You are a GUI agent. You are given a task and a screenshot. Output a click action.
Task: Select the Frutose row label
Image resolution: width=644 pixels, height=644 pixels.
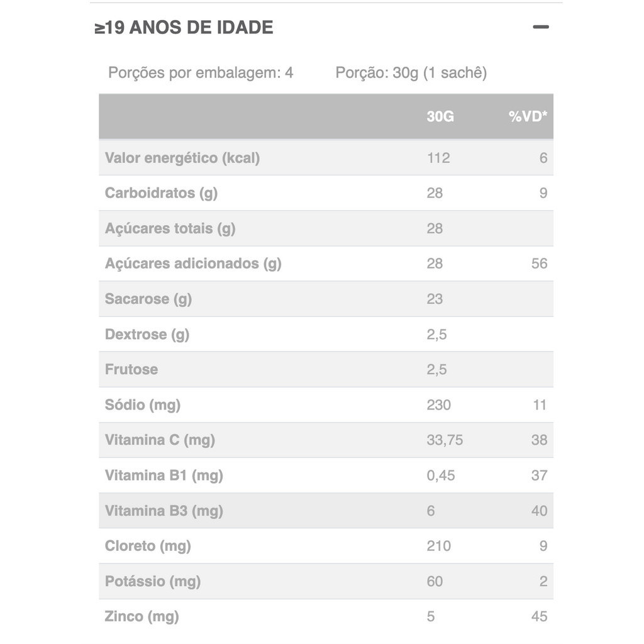[131, 369]
